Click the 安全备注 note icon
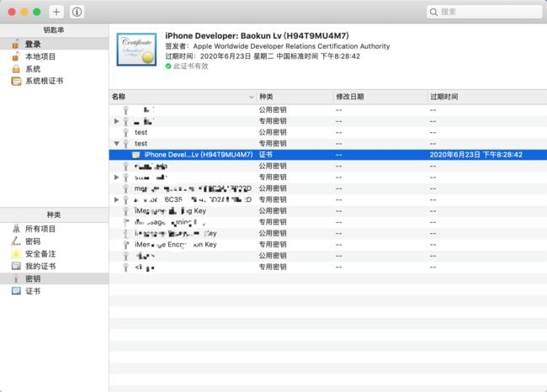 16,253
